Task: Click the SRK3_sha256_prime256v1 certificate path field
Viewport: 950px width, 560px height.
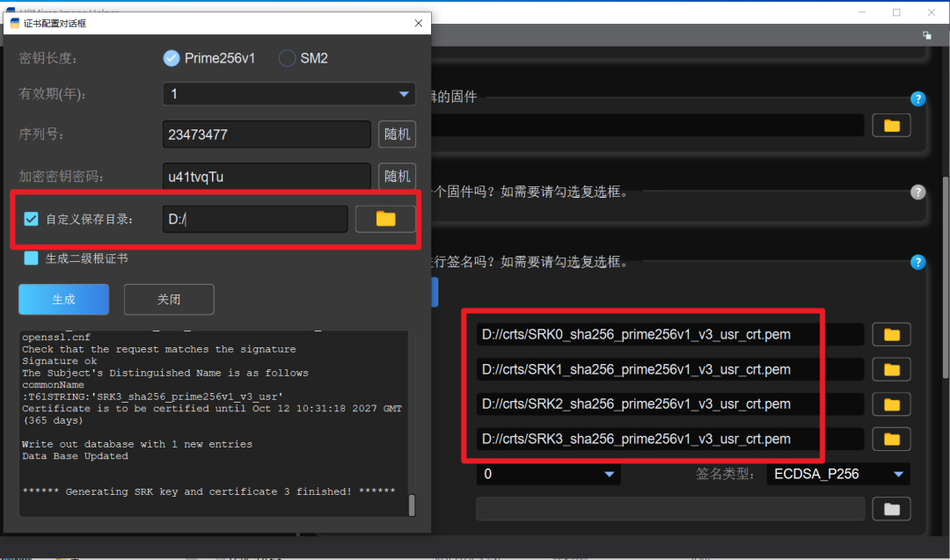Action: click(670, 439)
